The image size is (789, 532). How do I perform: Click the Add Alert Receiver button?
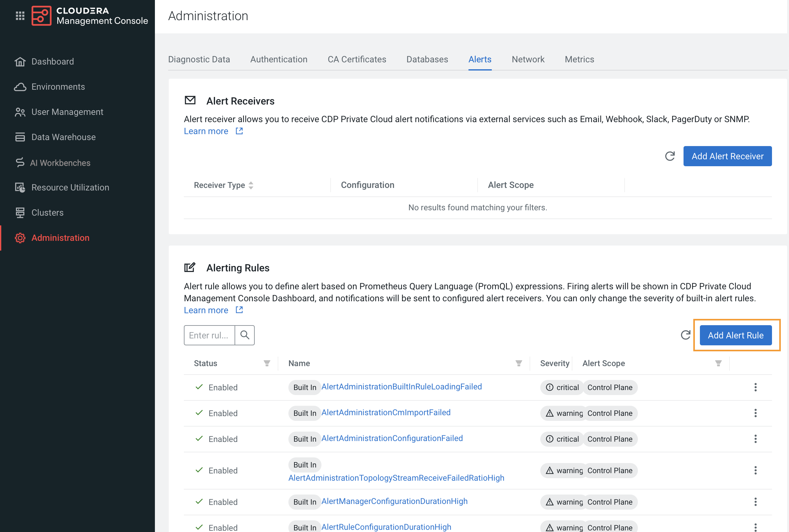point(727,156)
